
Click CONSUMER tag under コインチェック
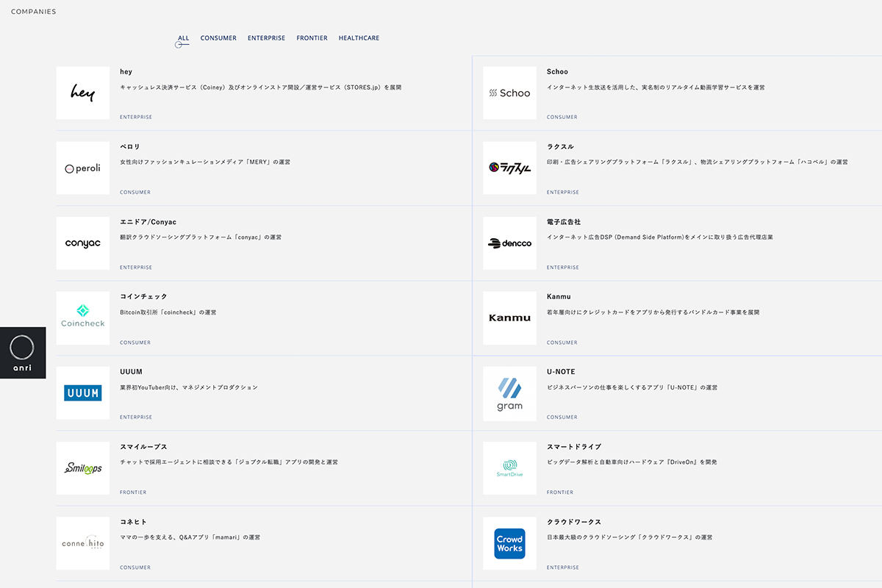[x=135, y=343]
